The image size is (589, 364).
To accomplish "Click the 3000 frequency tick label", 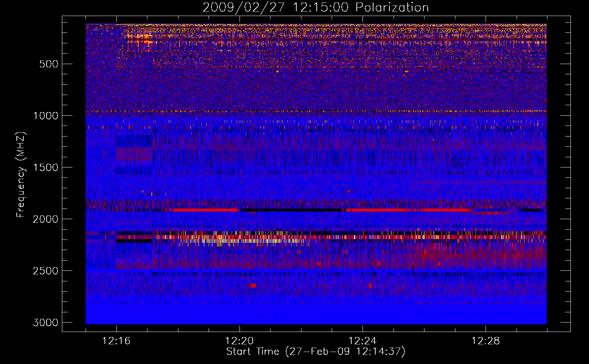I will [46, 323].
